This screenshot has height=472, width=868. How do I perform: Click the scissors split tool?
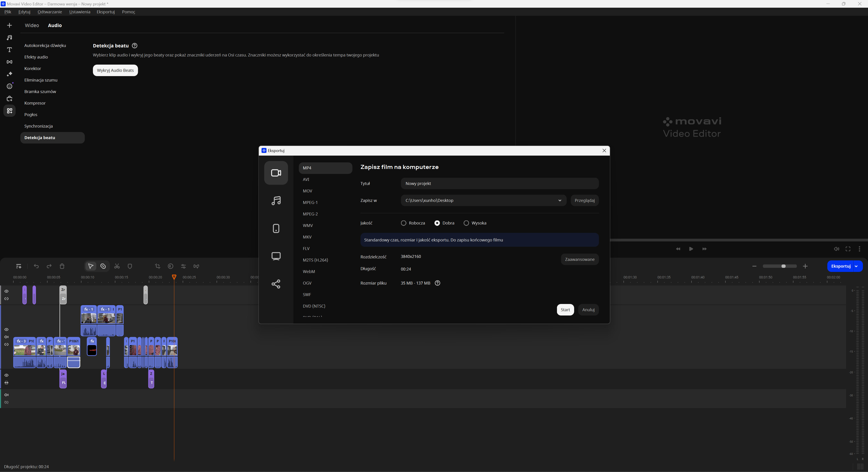(117, 266)
